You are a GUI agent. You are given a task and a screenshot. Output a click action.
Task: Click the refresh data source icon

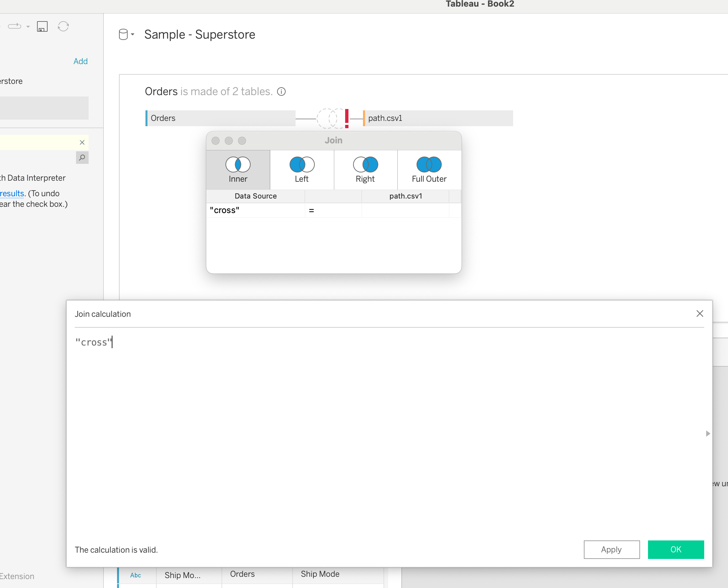[63, 26]
